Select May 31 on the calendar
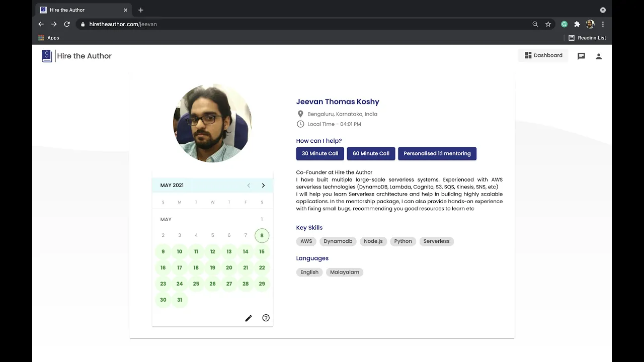The width and height of the screenshot is (644, 362). [x=180, y=300]
